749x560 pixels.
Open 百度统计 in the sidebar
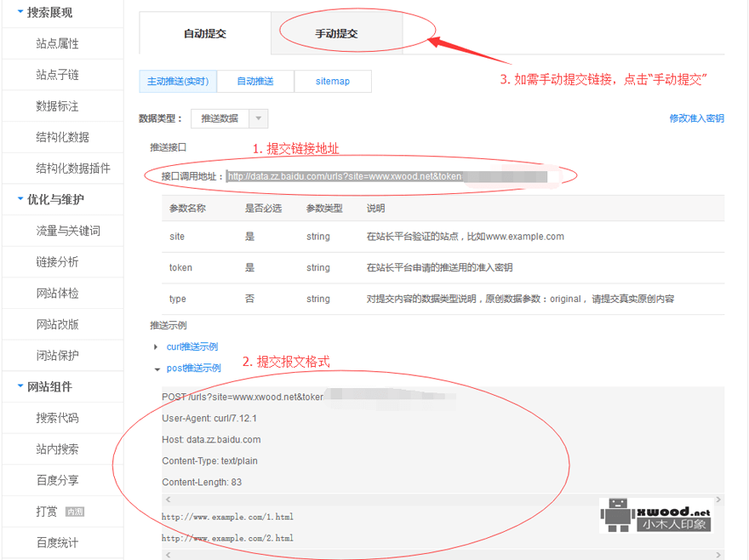(57, 543)
